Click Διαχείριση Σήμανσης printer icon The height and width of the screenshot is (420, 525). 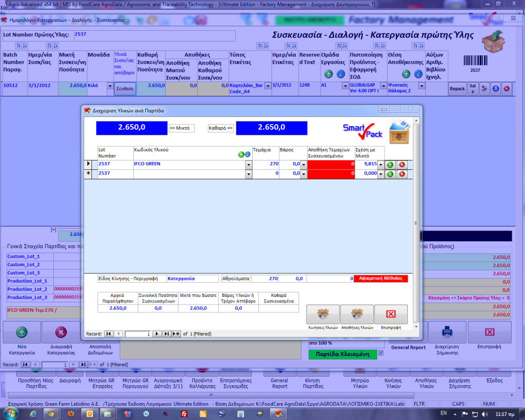click(447, 332)
